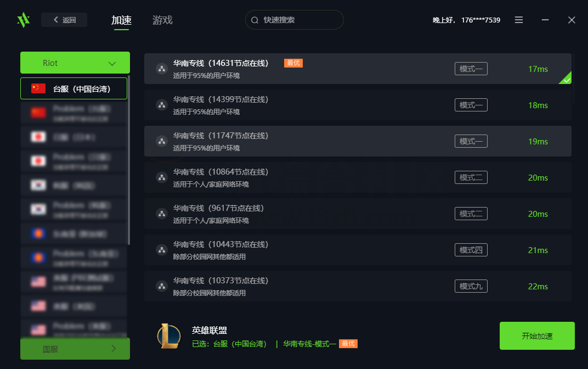
Task: Select the 10443节点在线 line row
Action: (358, 250)
